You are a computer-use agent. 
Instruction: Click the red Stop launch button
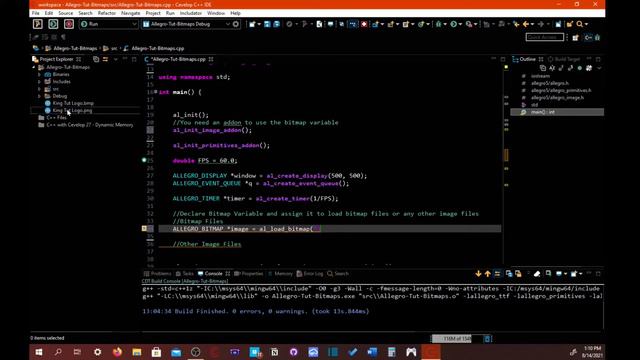coord(69,24)
